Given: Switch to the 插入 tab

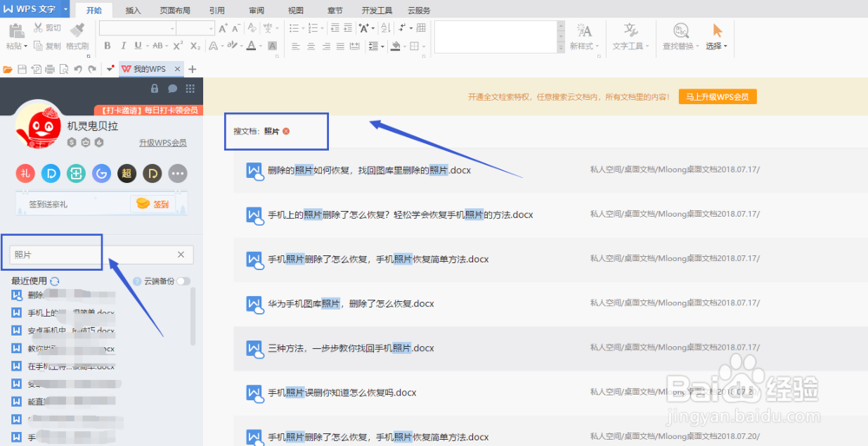Looking at the screenshot, I should coord(133,10).
